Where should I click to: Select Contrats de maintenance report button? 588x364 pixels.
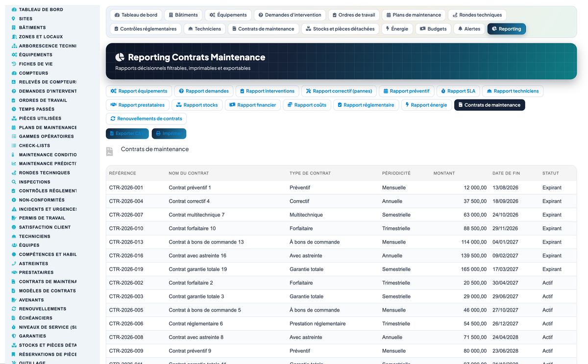(x=490, y=105)
